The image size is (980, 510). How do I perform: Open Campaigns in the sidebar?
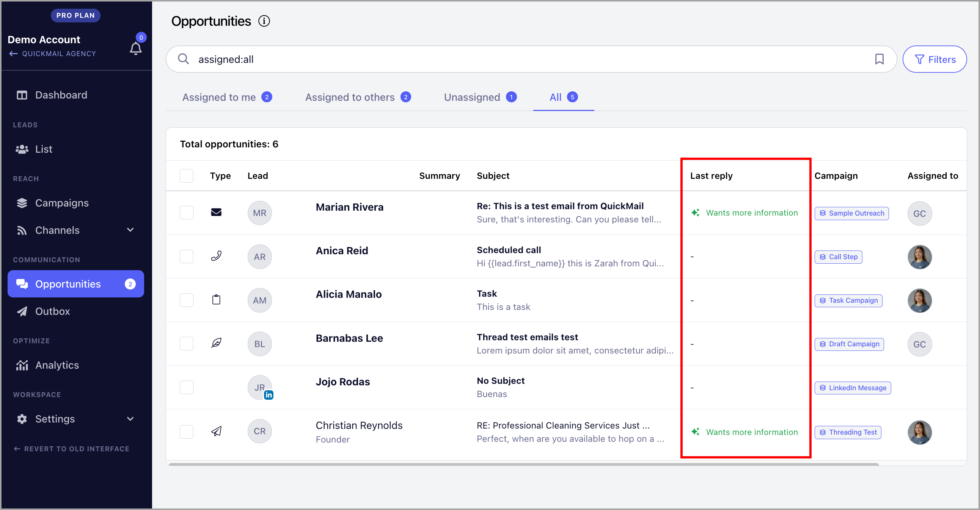tap(76, 203)
